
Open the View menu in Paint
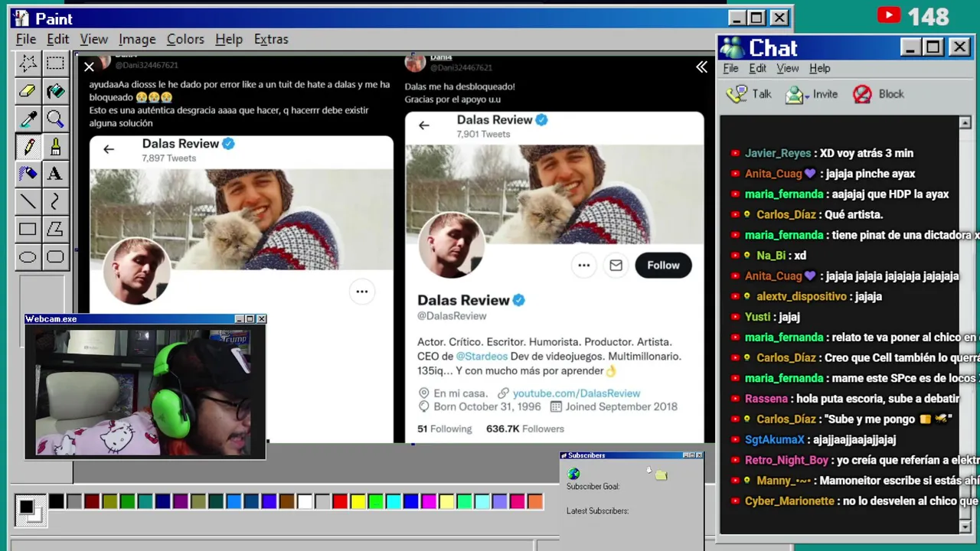tap(93, 39)
